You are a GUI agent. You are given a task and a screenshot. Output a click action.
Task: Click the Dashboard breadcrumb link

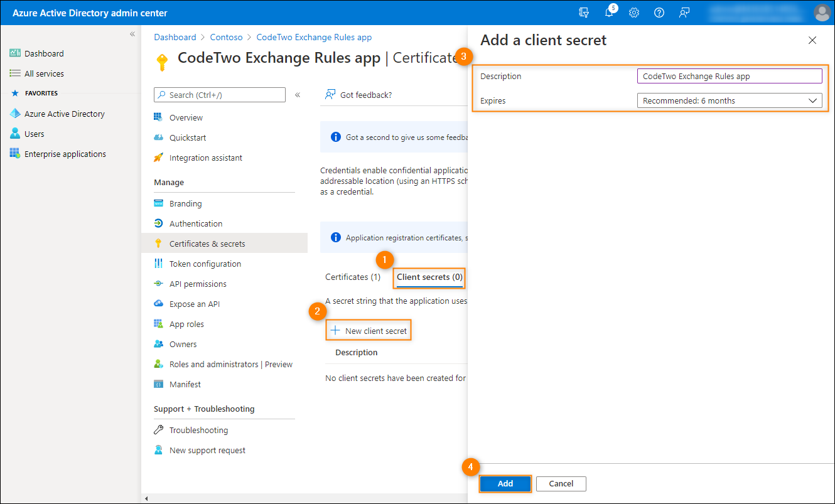(175, 37)
